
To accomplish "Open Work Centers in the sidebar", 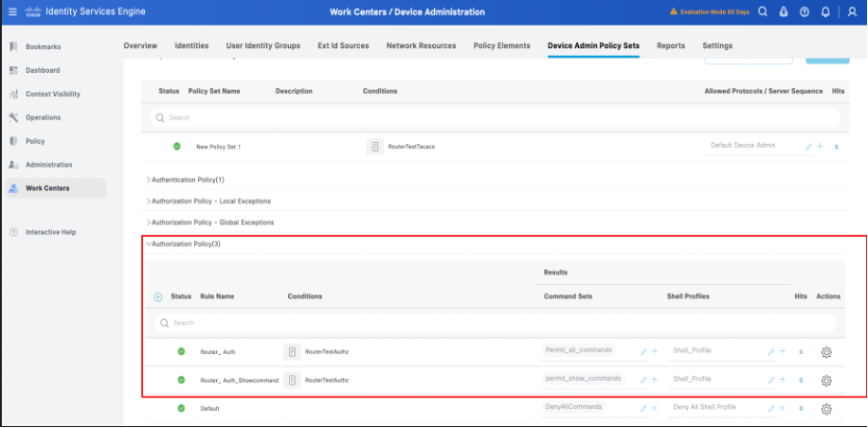I will coord(54,188).
